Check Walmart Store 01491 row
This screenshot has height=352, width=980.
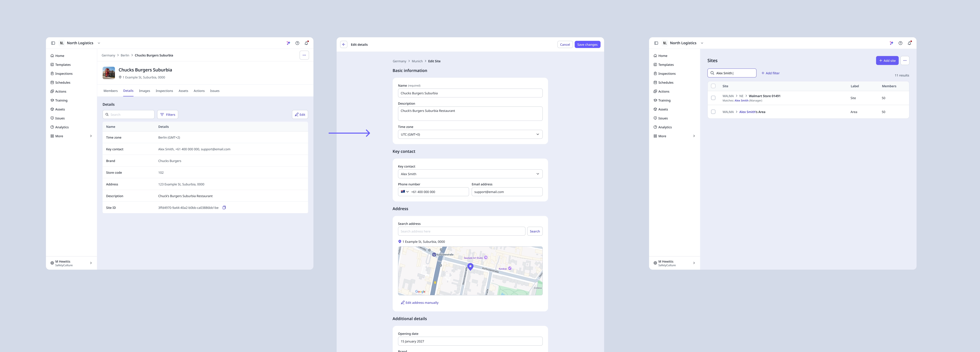(x=713, y=98)
